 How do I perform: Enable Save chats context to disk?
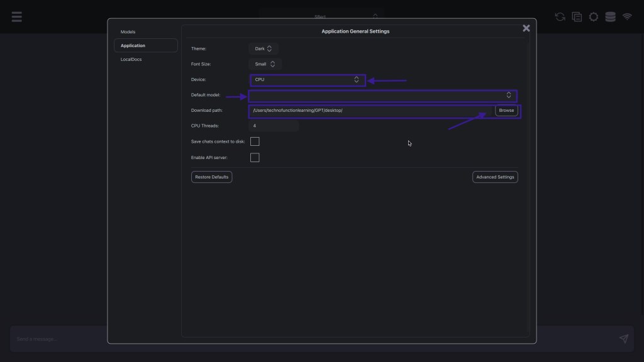tap(255, 141)
